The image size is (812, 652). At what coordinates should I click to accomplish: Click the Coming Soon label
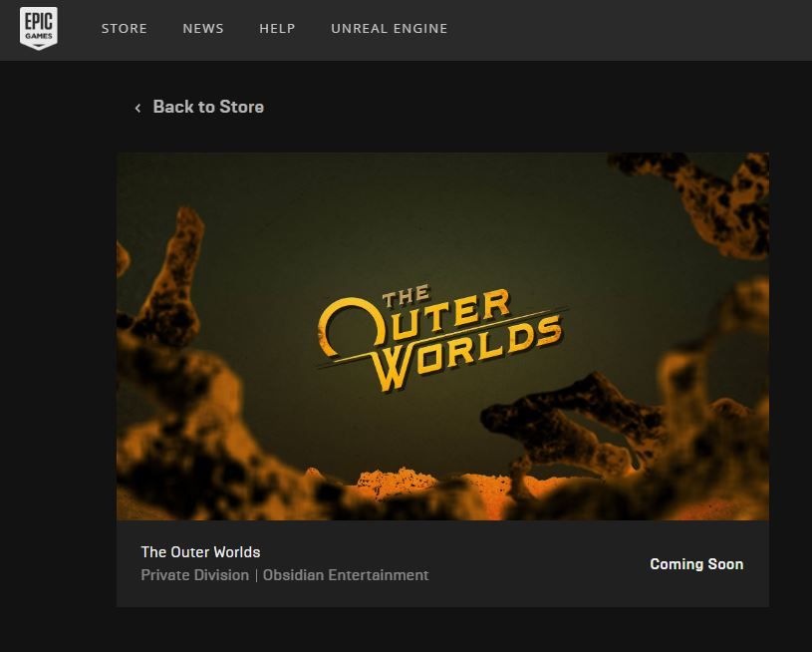[x=696, y=564]
